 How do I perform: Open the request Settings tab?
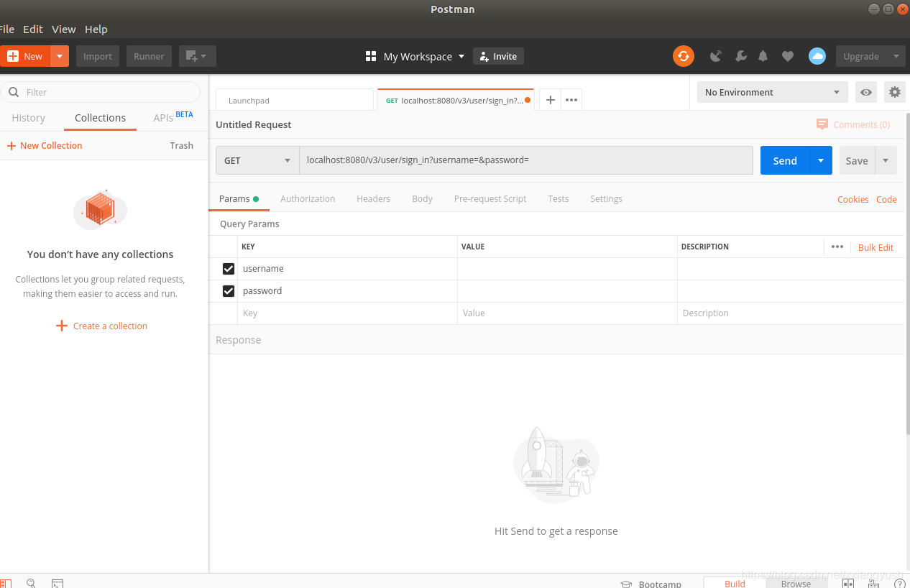606,198
